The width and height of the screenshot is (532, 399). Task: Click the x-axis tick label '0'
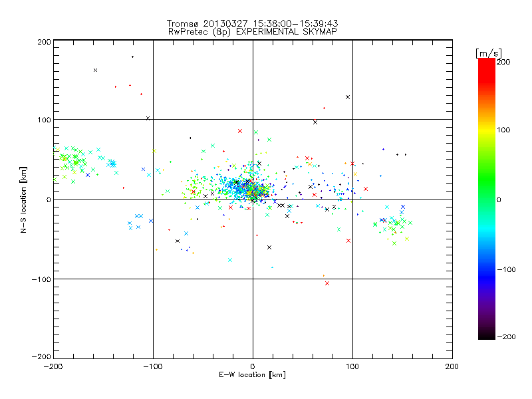[253, 366]
